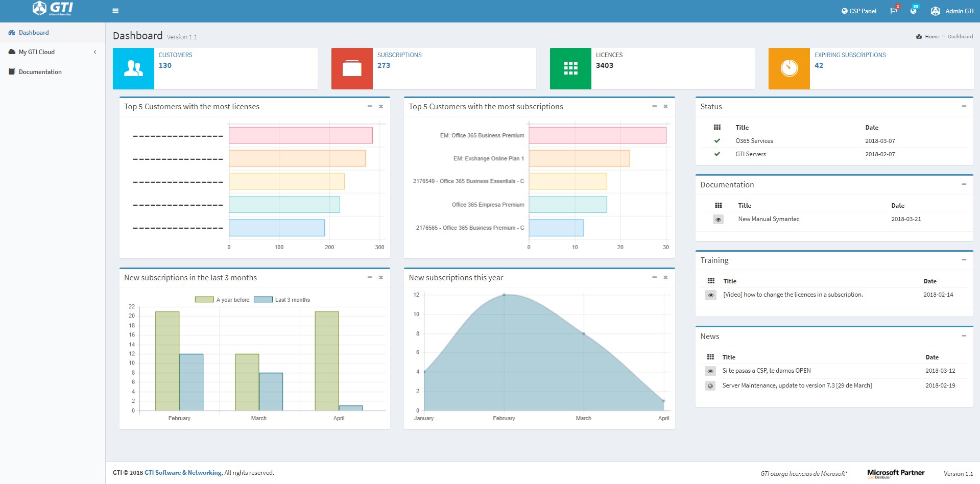Collapse the News panel
The image size is (980, 484).
click(x=964, y=336)
